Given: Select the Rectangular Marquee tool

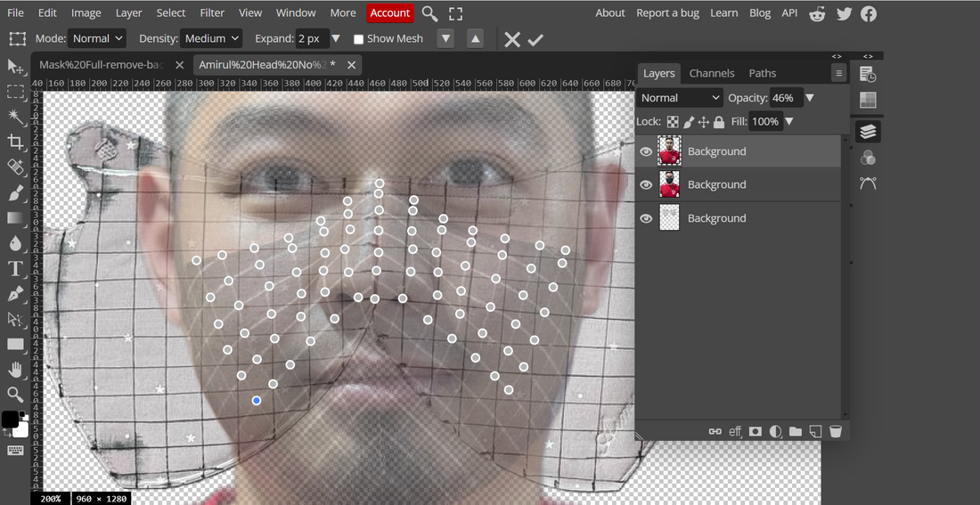Looking at the screenshot, I should (x=15, y=92).
